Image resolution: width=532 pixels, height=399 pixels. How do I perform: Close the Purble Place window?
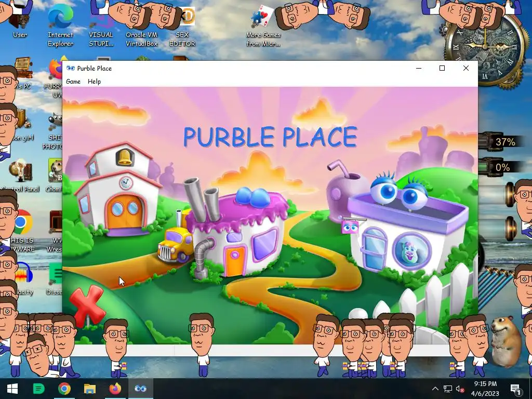466,68
